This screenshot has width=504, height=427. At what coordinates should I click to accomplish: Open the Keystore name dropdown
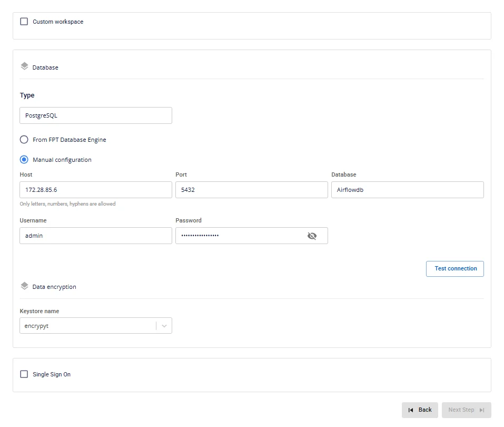pos(96,326)
